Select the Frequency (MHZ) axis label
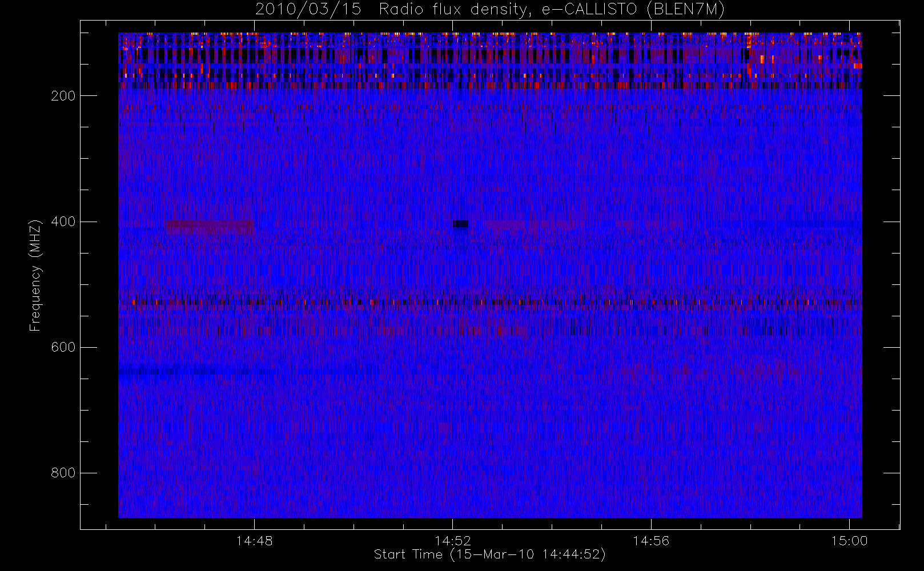 click(x=35, y=275)
